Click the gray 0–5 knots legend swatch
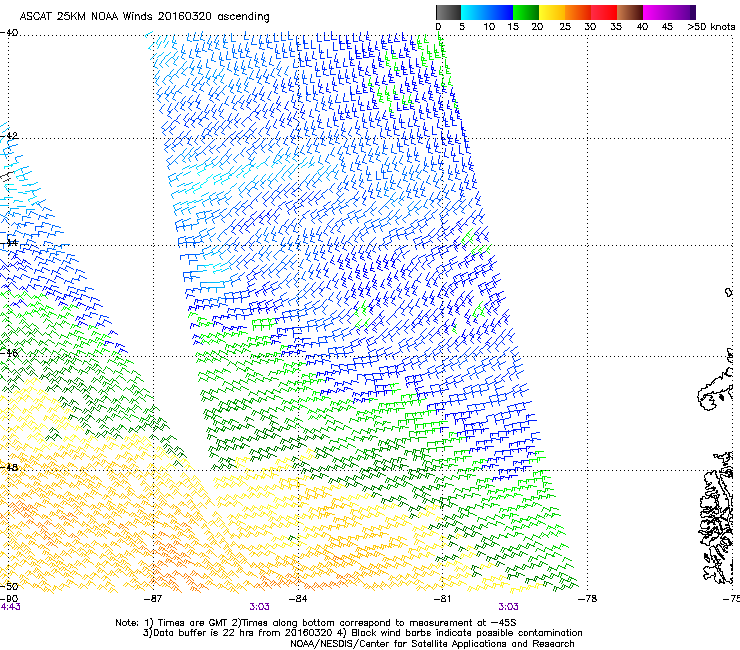 448,12
